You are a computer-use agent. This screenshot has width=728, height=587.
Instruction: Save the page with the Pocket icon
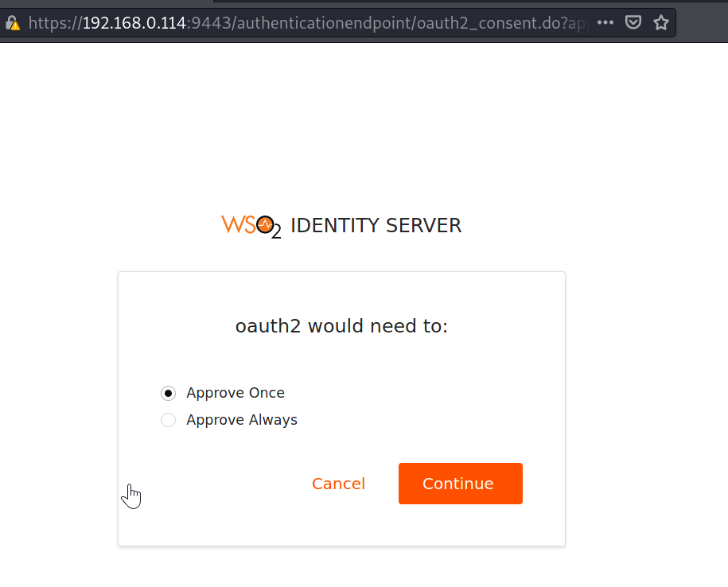point(633,23)
